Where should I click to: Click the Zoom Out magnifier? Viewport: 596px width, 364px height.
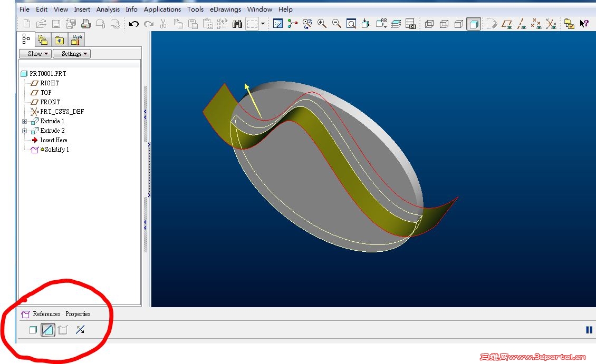[337, 24]
